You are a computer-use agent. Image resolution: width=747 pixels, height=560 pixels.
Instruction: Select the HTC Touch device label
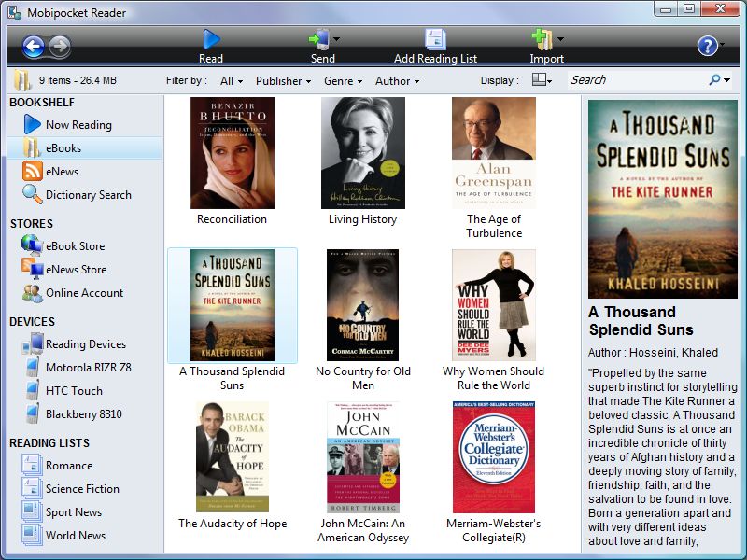[x=74, y=390]
